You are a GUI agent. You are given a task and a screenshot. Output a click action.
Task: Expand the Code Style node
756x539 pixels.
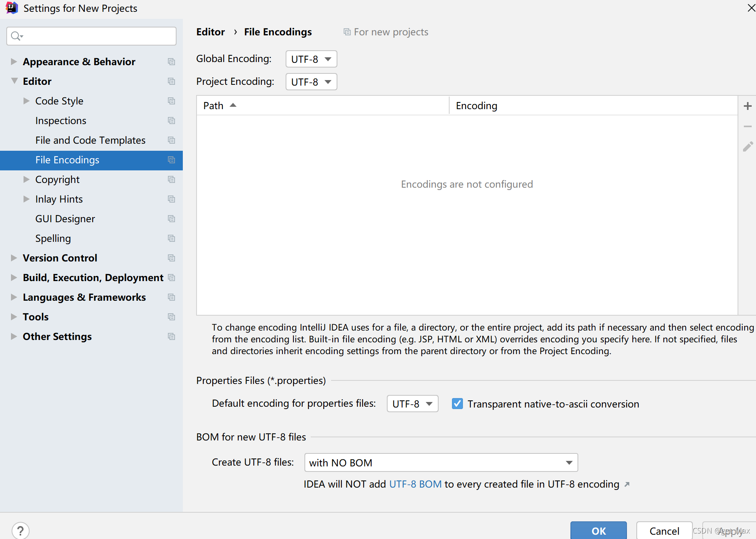click(26, 101)
